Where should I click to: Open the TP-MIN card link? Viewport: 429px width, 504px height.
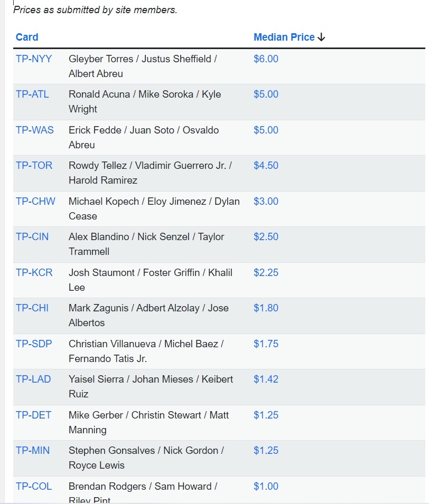[33, 451]
